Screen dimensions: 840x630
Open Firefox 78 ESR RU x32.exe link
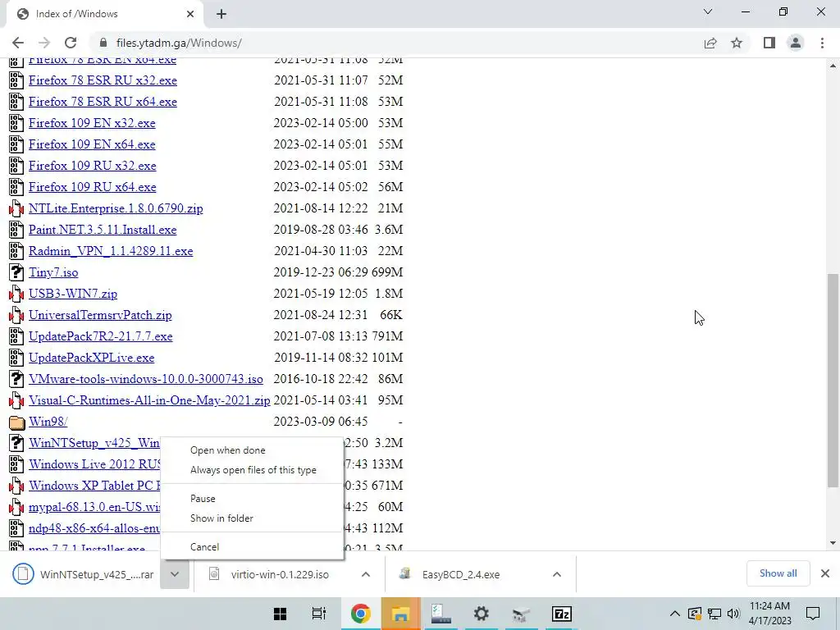103,80
